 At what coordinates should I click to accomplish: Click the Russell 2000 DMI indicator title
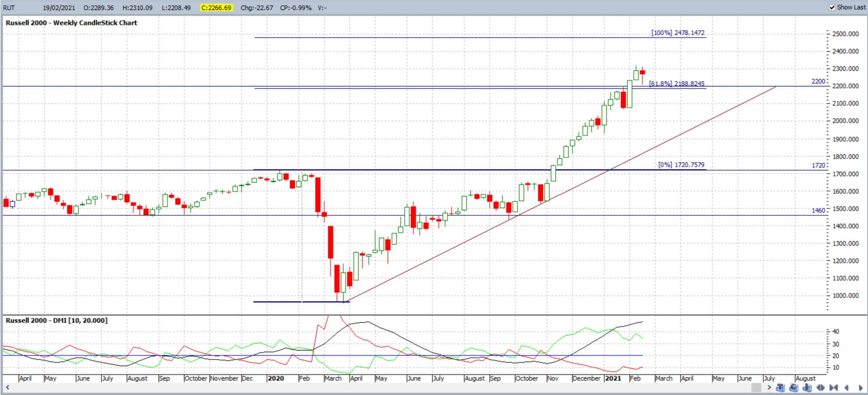click(x=57, y=320)
